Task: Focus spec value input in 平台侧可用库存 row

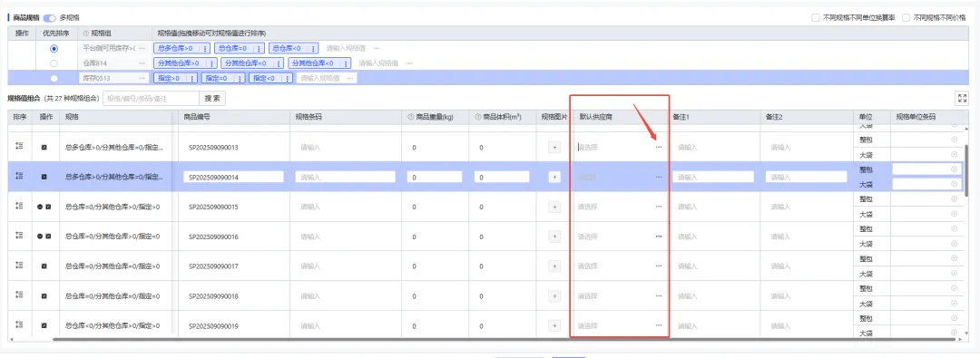Action: [x=346, y=48]
